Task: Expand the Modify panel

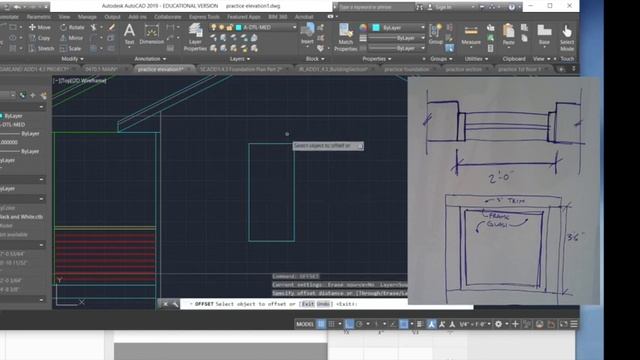Action: click(72, 59)
